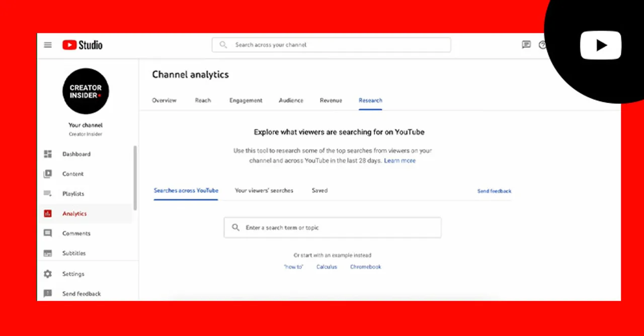Click the Content sidebar icon
This screenshot has width=644, height=336.
(48, 174)
